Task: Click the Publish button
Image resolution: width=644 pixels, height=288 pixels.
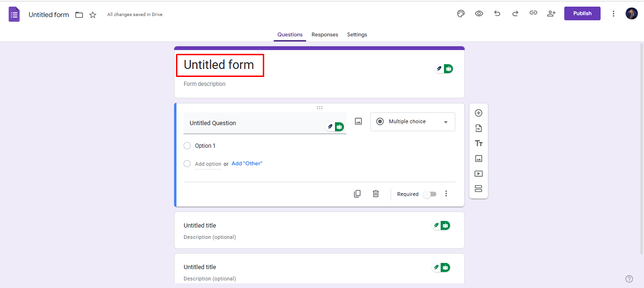Action: click(582, 13)
